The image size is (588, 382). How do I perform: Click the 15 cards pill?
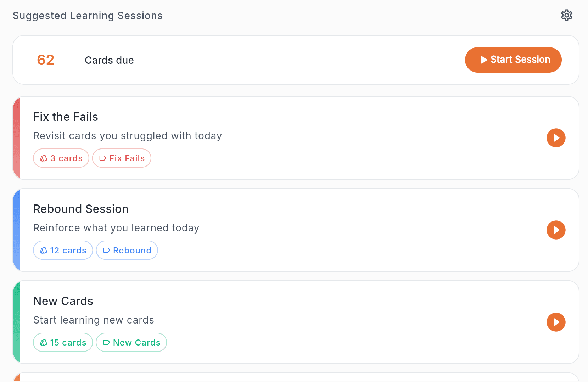click(x=63, y=342)
